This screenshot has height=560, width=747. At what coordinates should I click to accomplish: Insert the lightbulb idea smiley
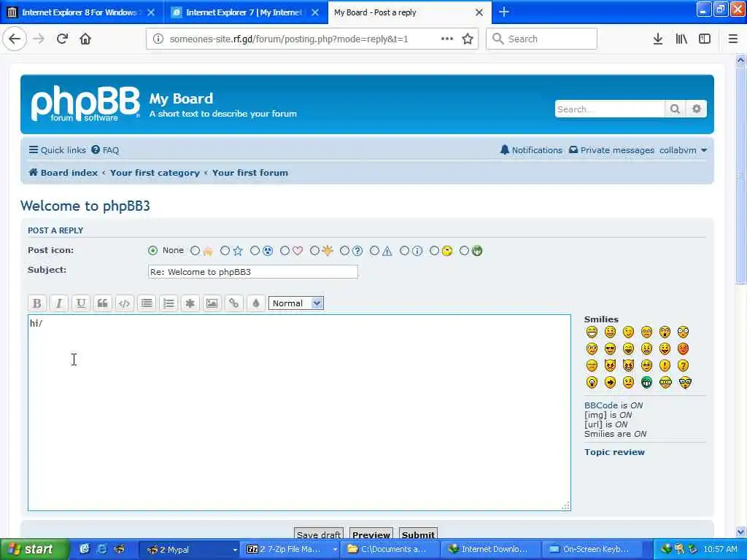click(x=592, y=382)
